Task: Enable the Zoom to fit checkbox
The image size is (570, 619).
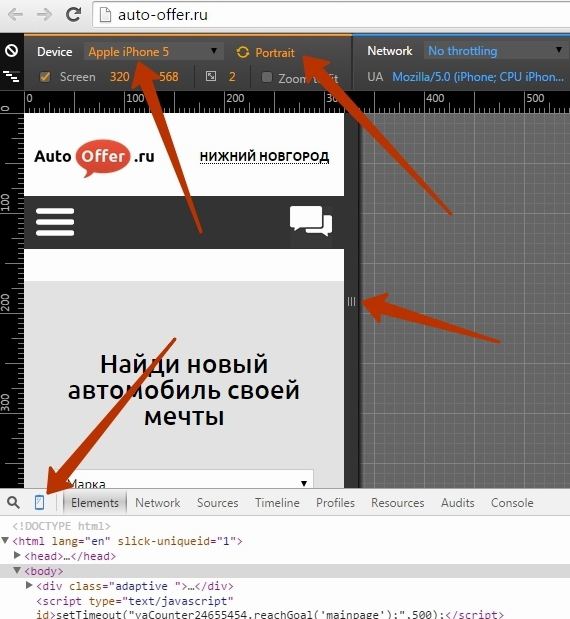Action: coord(267,77)
